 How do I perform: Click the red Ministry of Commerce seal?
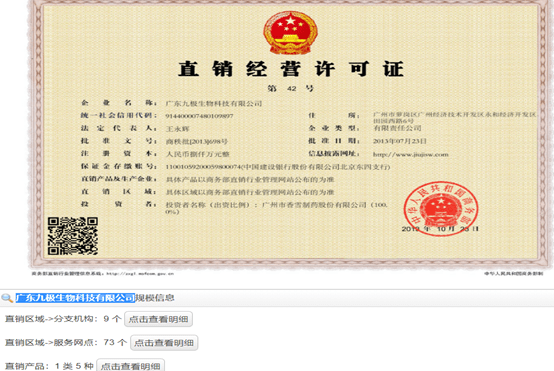pos(441,208)
